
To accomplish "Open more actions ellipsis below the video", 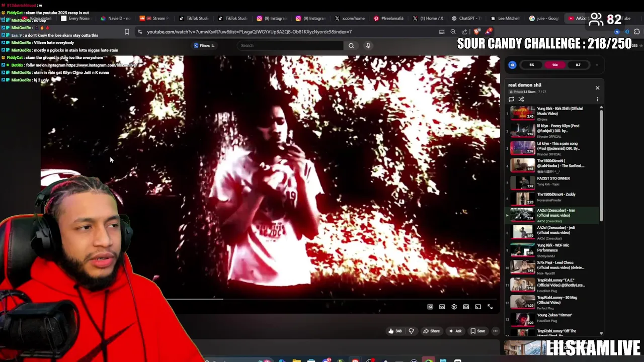I will tap(495, 331).
